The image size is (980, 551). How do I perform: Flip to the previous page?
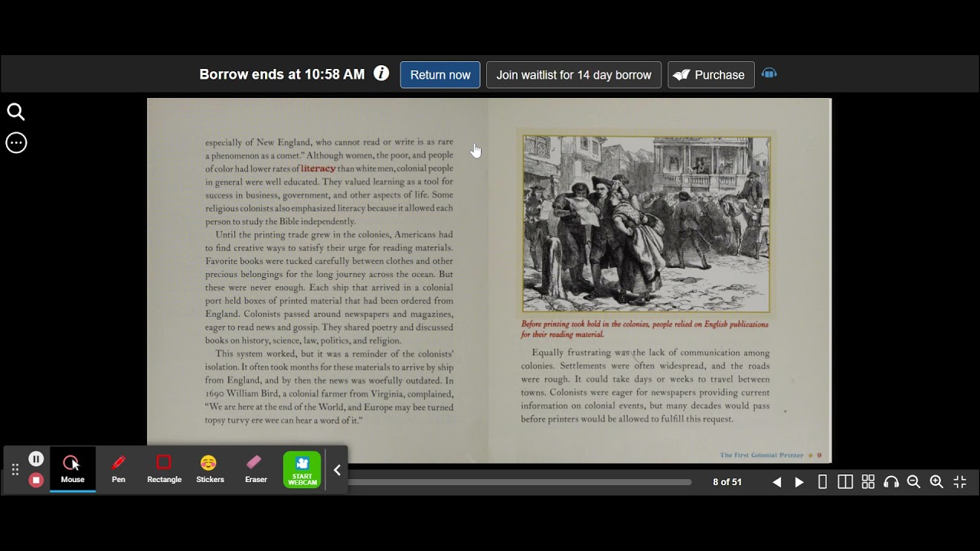click(x=776, y=482)
